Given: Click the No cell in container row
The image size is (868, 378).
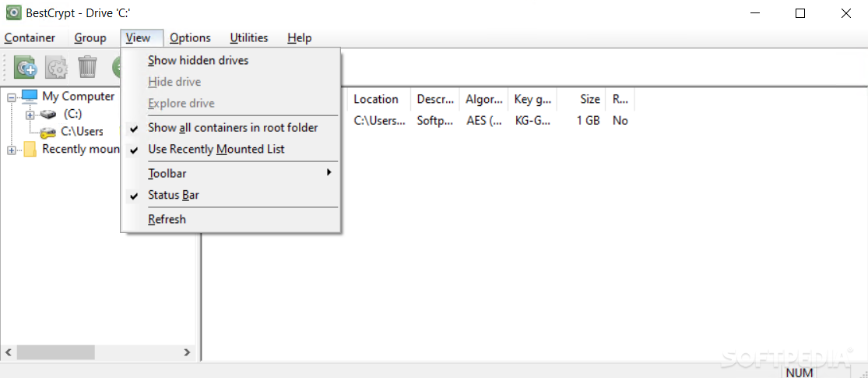Looking at the screenshot, I should (x=620, y=120).
